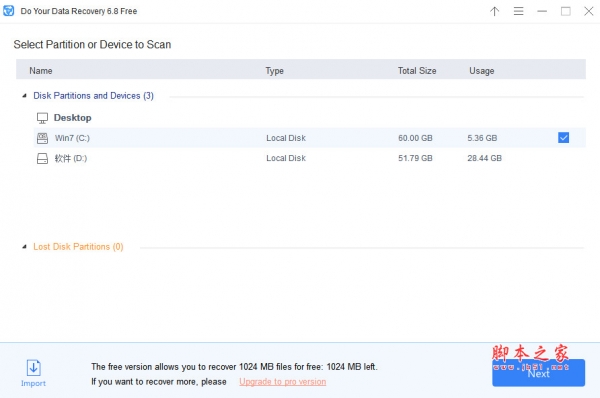The height and width of the screenshot is (398, 600).
Task: Click Lost Disk Partitions (0) label
Action: pos(78,247)
